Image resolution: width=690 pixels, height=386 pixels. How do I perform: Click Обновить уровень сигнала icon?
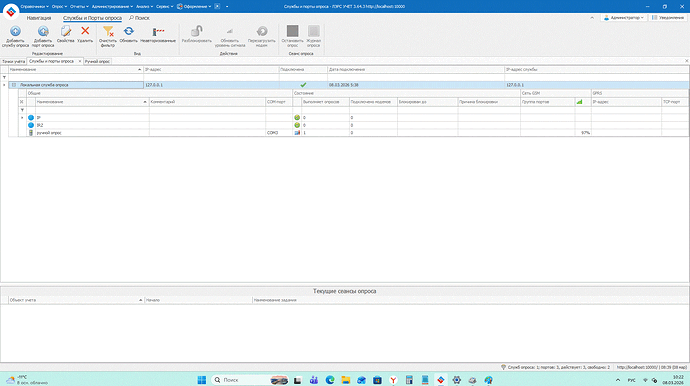pos(230,31)
